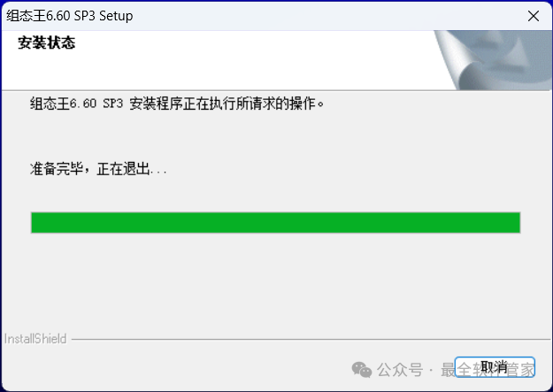Viewport: 553px width, 392px height.
Task: Click the 最 character of the watermark
Action: click(449, 370)
